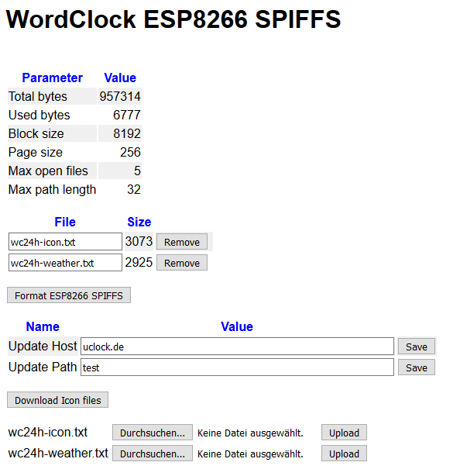
Task: Save the Update Path value
Action: click(x=417, y=367)
